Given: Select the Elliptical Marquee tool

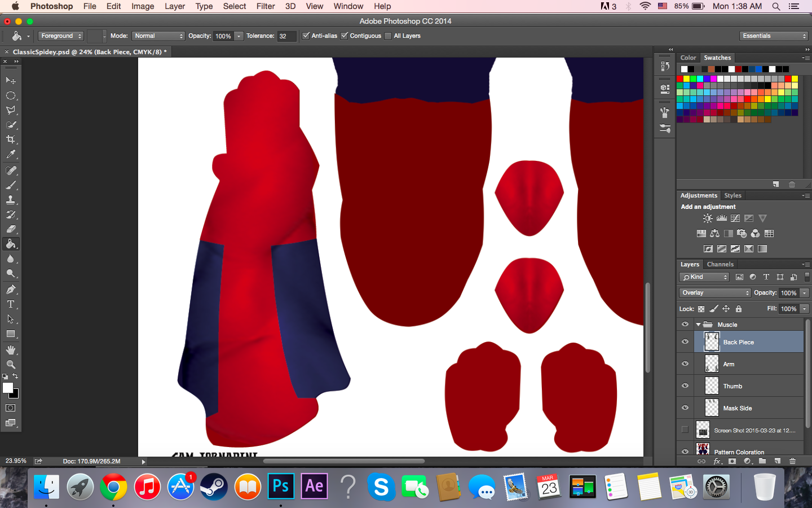Looking at the screenshot, I should 11,95.
